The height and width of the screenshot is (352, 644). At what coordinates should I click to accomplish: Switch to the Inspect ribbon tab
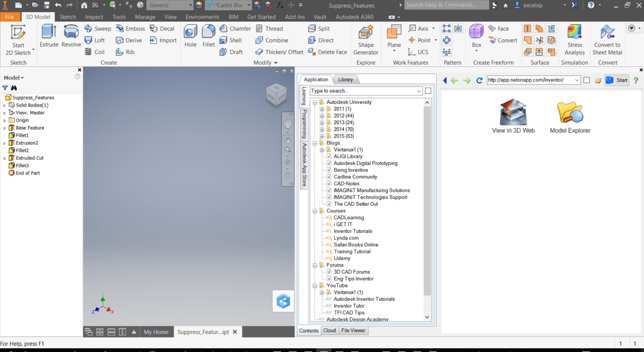pos(94,17)
